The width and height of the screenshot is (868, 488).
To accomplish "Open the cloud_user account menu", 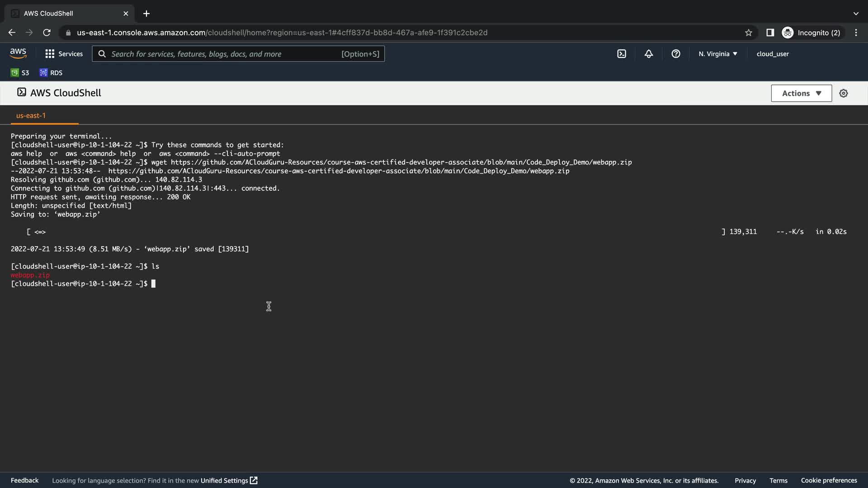I will click(773, 54).
